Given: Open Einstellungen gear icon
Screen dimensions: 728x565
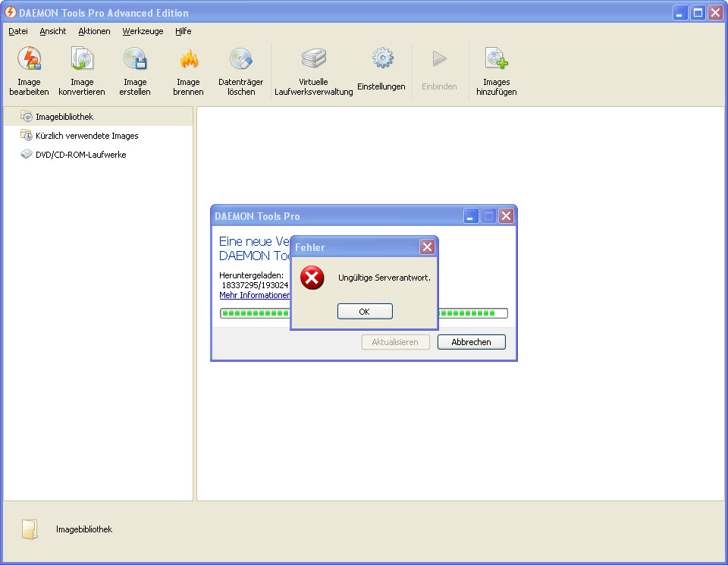Looking at the screenshot, I should click(x=381, y=59).
